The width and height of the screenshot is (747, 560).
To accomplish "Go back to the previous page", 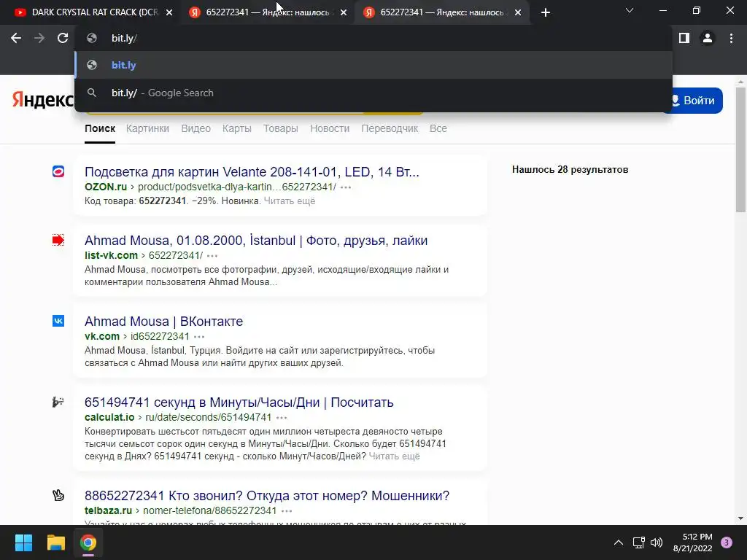I will point(16,38).
